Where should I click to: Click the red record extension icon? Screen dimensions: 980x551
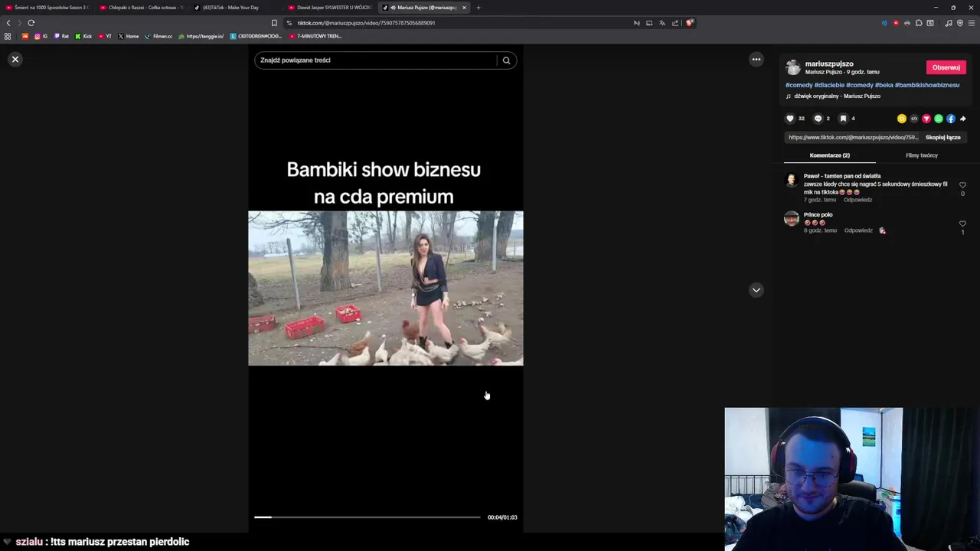pos(896,23)
